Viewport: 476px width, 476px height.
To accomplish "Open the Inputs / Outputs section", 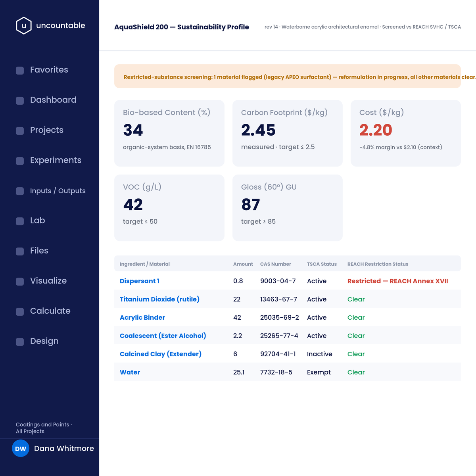I will (58, 191).
